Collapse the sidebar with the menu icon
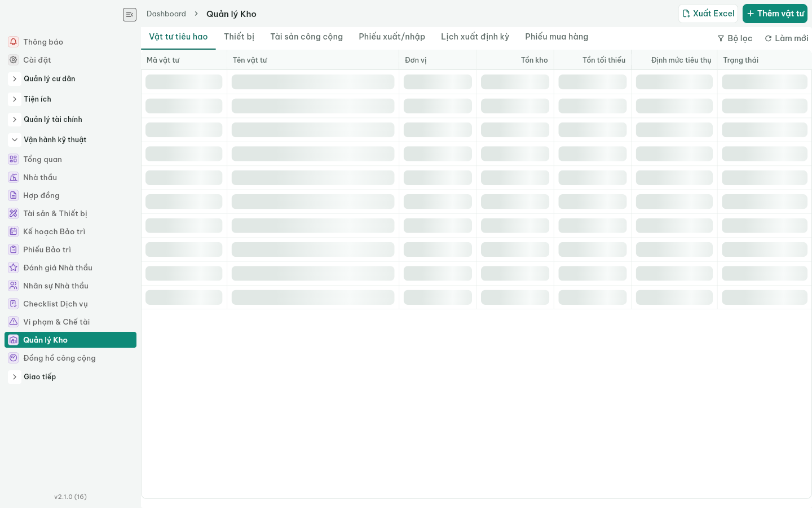Image resolution: width=812 pixels, height=508 pixels. (130, 15)
